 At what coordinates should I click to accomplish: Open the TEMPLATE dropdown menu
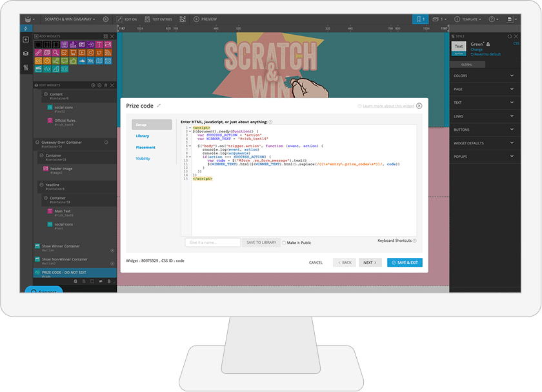point(467,19)
